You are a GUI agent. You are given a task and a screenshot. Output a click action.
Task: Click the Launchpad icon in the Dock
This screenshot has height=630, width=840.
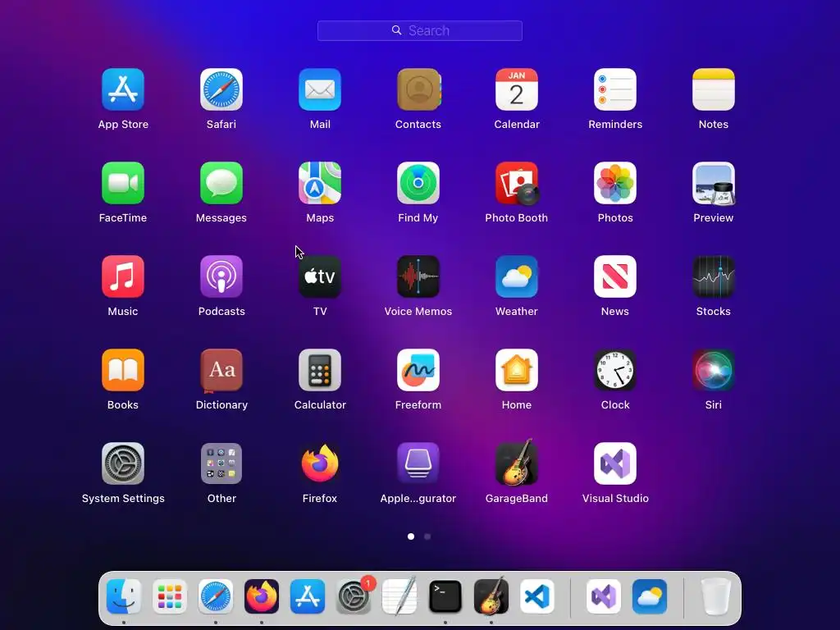pyautogui.click(x=170, y=597)
